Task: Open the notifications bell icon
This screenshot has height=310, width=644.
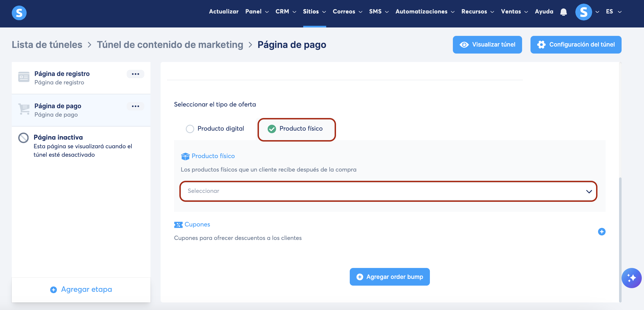Action: pyautogui.click(x=563, y=12)
